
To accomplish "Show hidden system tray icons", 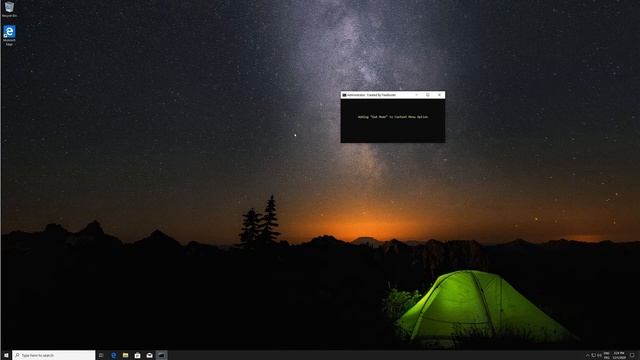I will pos(588,356).
